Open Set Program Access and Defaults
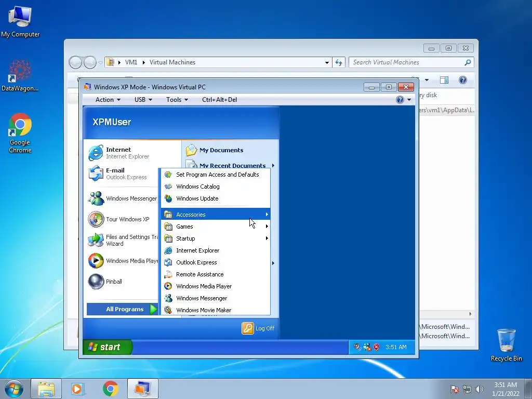 [216, 175]
